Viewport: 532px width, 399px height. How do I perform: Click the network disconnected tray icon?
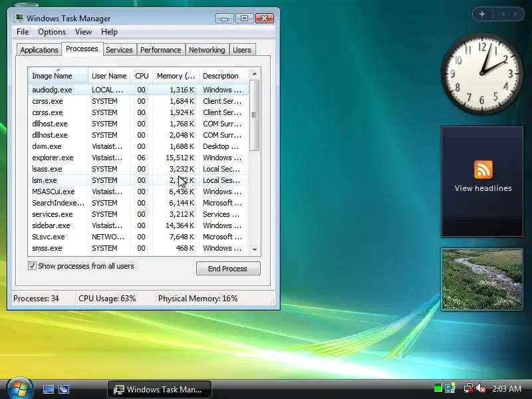[x=469, y=388]
